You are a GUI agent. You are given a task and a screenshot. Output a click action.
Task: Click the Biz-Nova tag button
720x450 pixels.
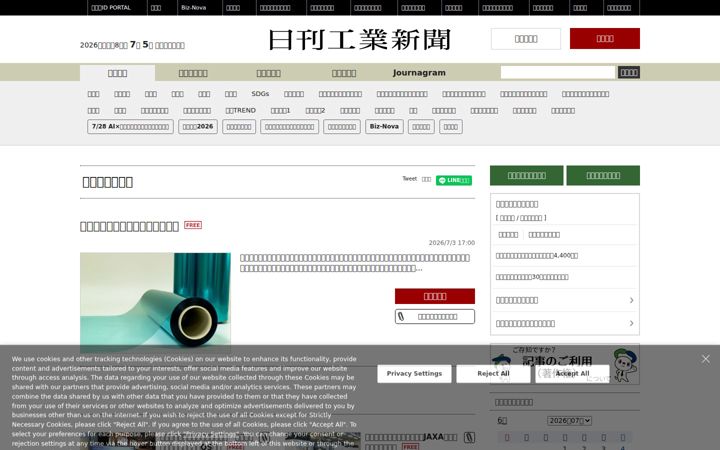coord(384,127)
